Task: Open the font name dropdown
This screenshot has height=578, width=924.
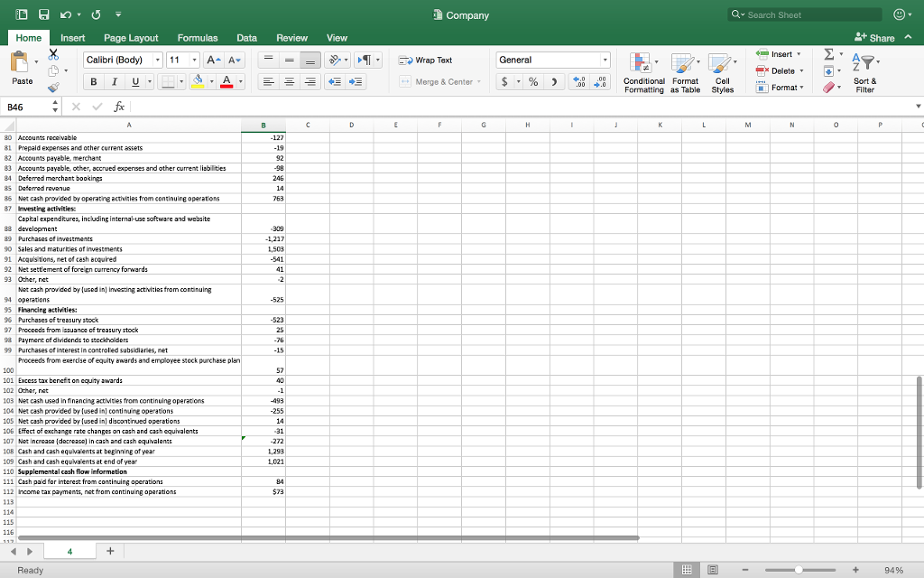Action: click(157, 60)
